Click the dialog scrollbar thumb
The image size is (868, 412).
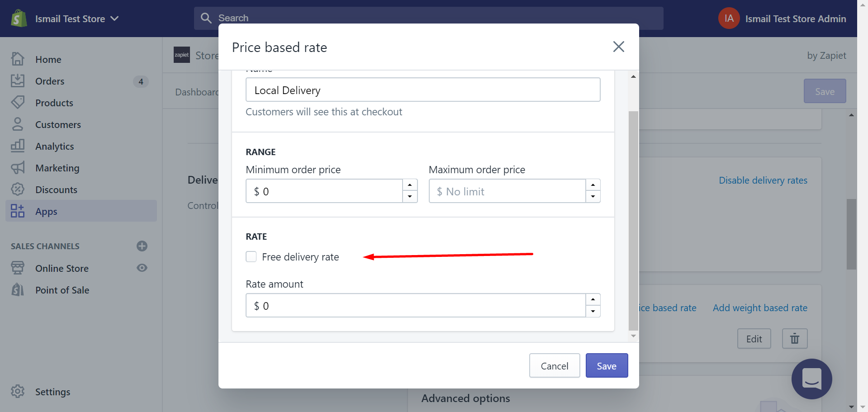coord(633,221)
